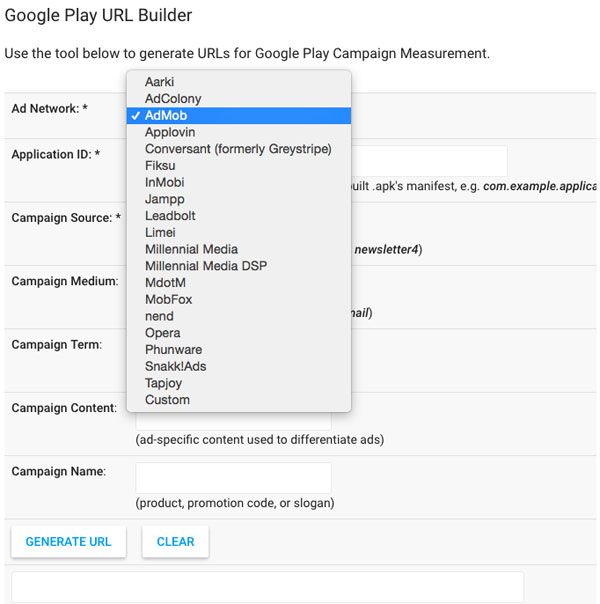Select Leadbolt ad network option

(170, 216)
